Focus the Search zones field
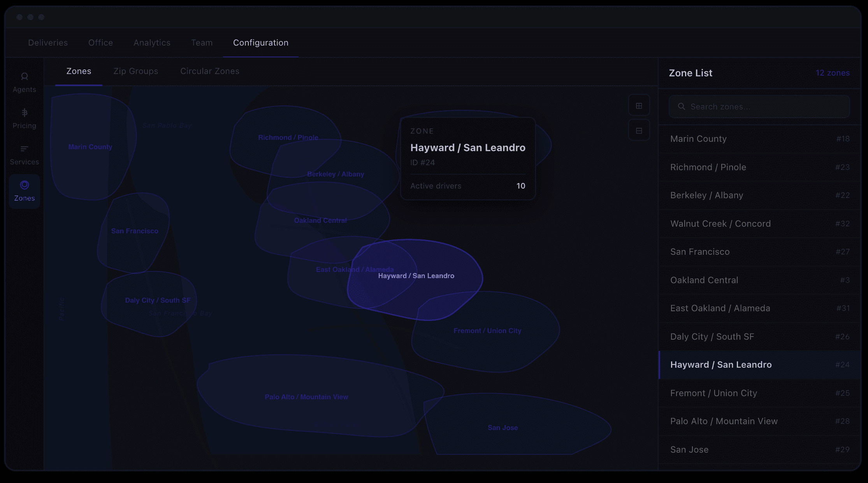868x483 pixels. 763,106
